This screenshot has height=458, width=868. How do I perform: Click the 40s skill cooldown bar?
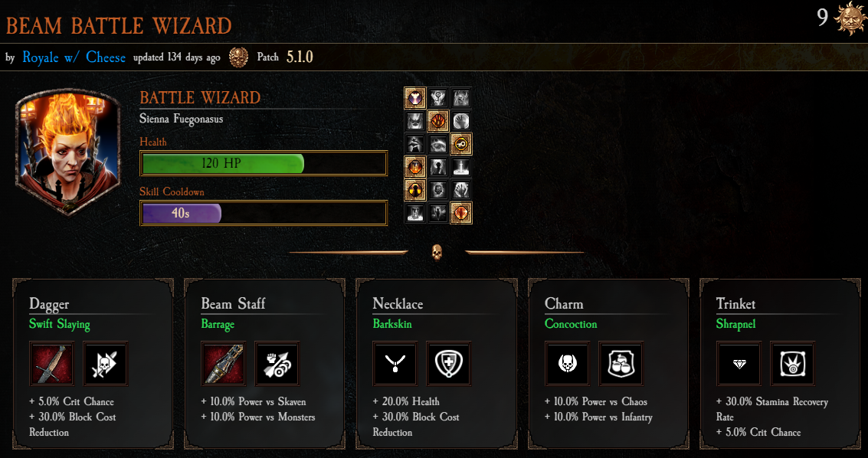pos(264,213)
